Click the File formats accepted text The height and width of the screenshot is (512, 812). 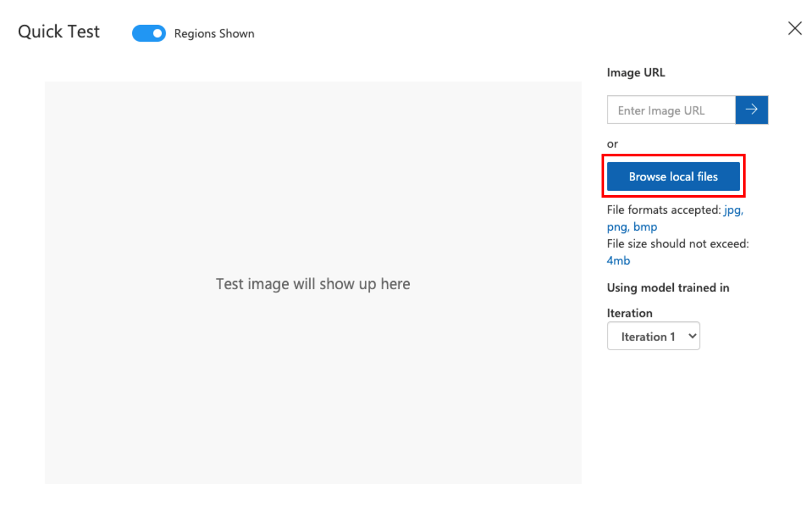tap(664, 210)
